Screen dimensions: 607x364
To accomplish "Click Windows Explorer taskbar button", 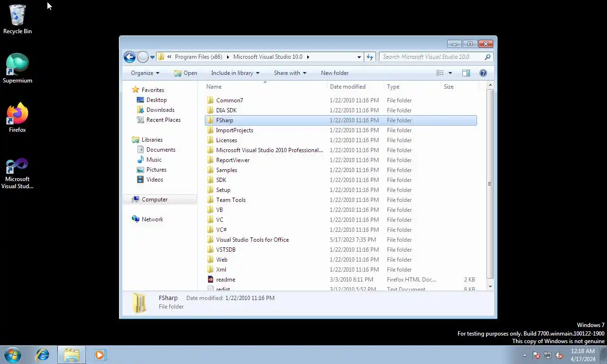I will click(x=72, y=355).
